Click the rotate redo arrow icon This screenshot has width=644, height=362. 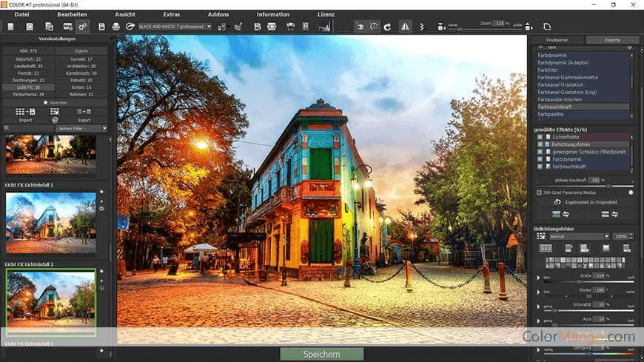point(387,27)
